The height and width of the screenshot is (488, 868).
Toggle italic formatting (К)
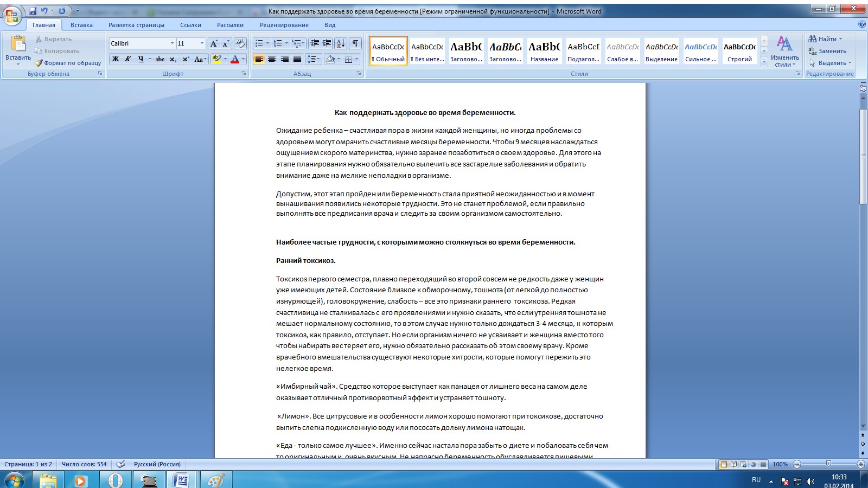pos(128,59)
